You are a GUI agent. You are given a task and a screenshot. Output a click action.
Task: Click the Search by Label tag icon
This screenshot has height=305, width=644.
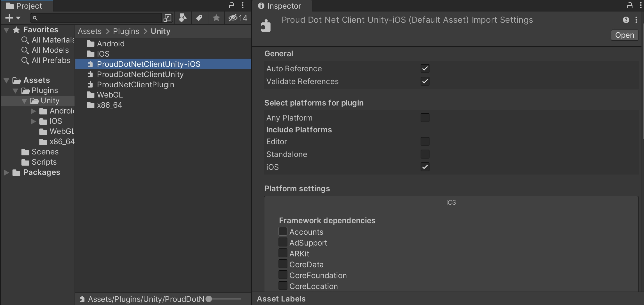[199, 18]
